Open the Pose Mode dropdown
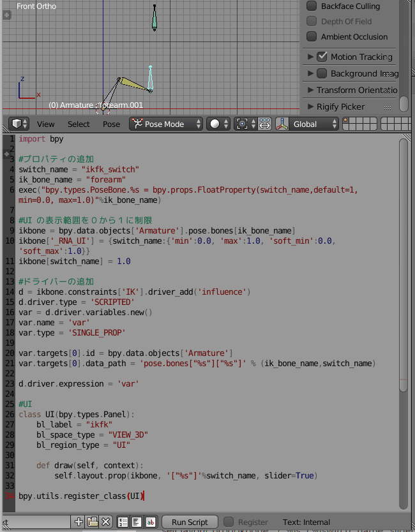 point(166,124)
